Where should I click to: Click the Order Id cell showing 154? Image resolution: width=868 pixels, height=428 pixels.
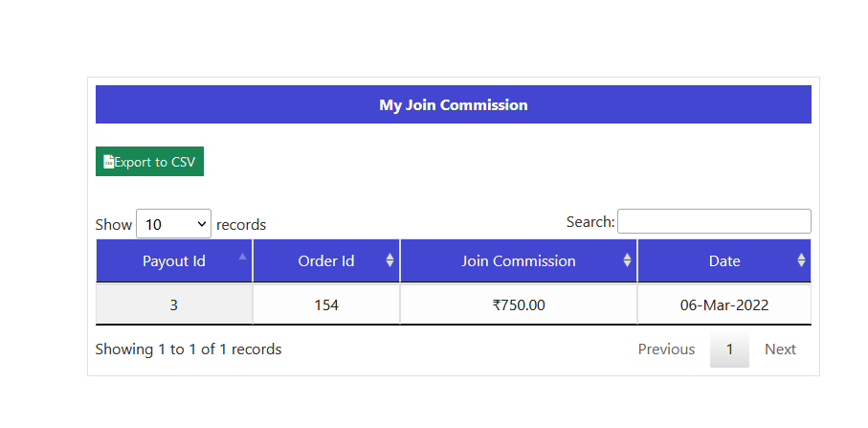(x=325, y=305)
